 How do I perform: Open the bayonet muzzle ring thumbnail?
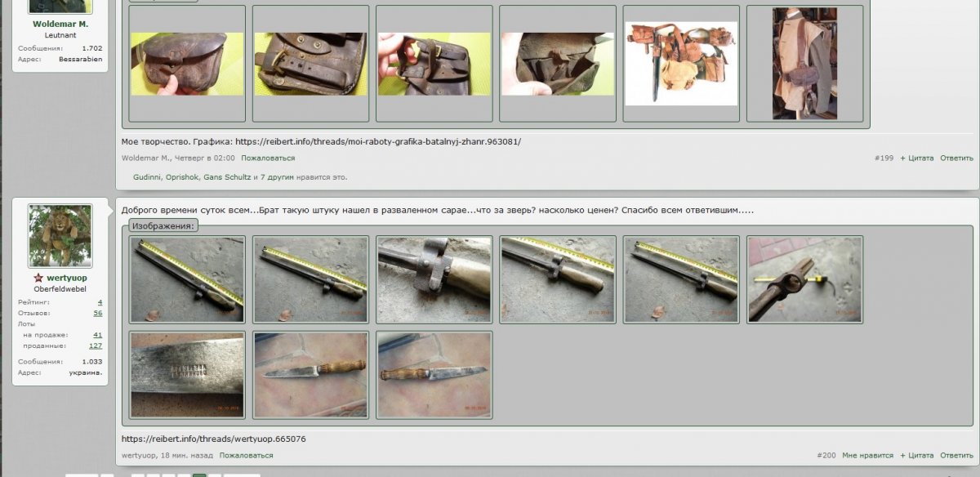(x=804, y=279)
